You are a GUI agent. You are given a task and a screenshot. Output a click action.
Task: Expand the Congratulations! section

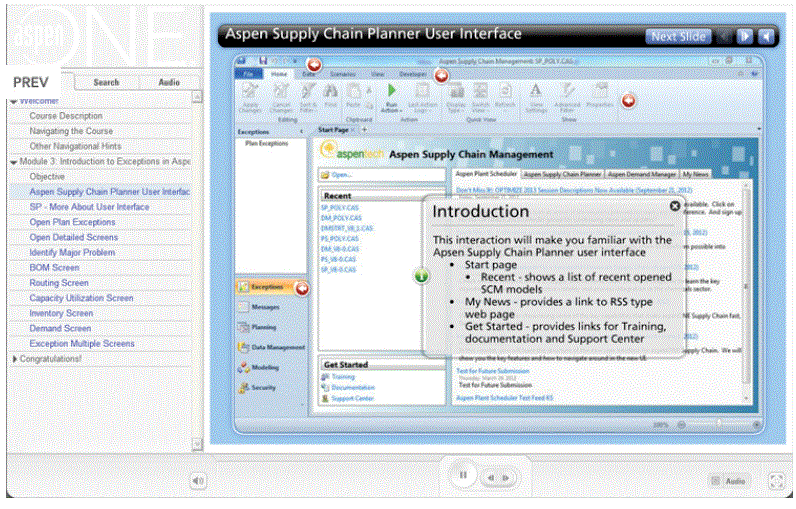coord(14,359)
